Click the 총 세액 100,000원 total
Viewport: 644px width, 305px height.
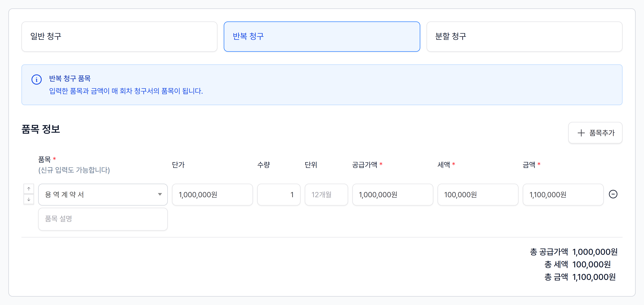pos(577,265)
